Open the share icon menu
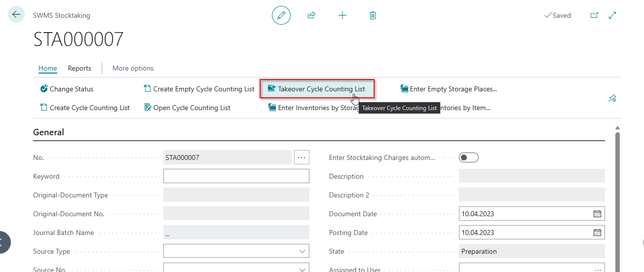Viewport: 644px width, 272px height. 311,15
